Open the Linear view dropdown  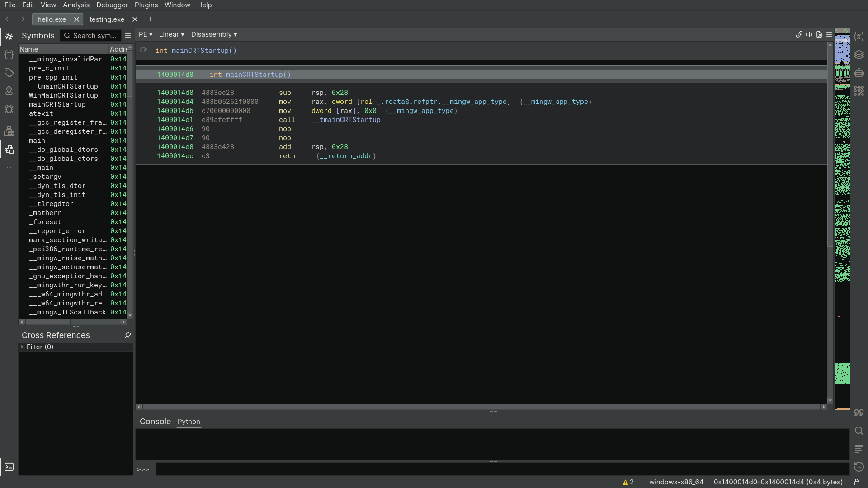click(171, 34)
